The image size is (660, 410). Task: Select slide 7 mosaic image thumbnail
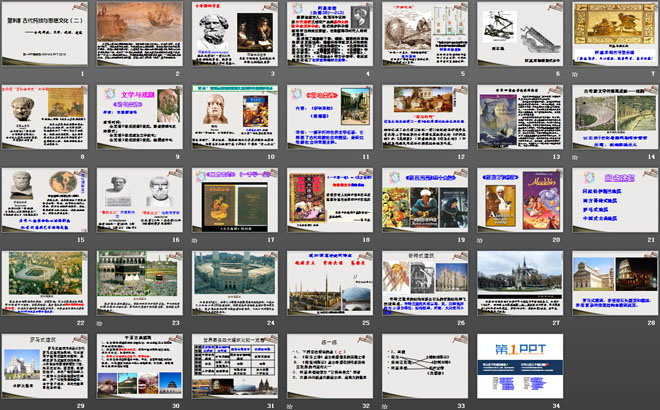coord(615,34)
